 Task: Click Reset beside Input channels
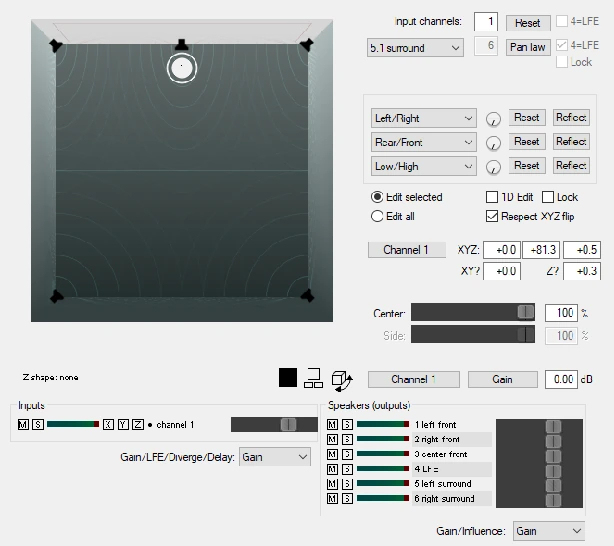[x=528, y=23]
